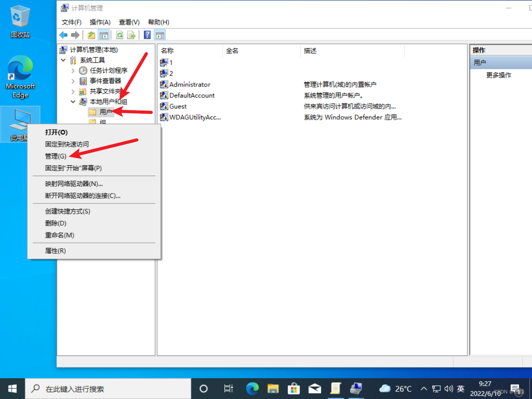Screen dimensions: 532x399
Task: Show hidden tray icons chevron
Action: tap(424, 389)
